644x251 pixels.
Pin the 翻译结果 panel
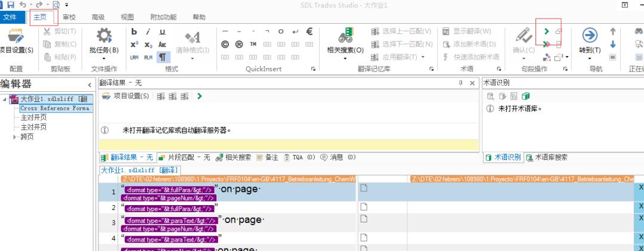460,83
